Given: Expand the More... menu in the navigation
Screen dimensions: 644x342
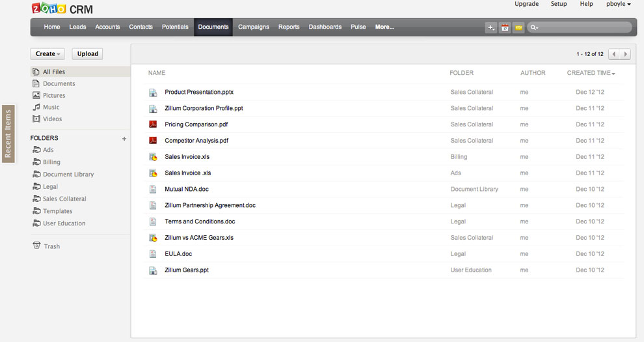Looking at the screenshot, I should (384, 27).
